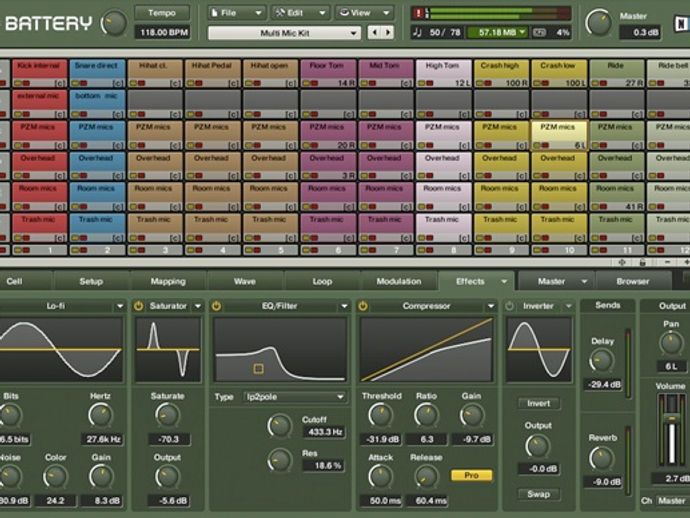The height and width of the screenshot is (518, 690).
Task: Open the filter Type lp2pole dropdown
Action: (294, 397)
